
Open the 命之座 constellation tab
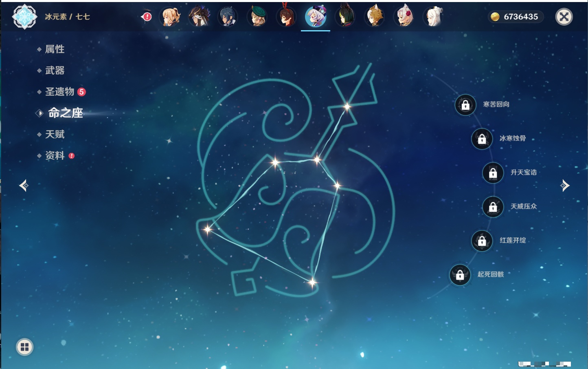pyautogui.click(x=65, y=113)
